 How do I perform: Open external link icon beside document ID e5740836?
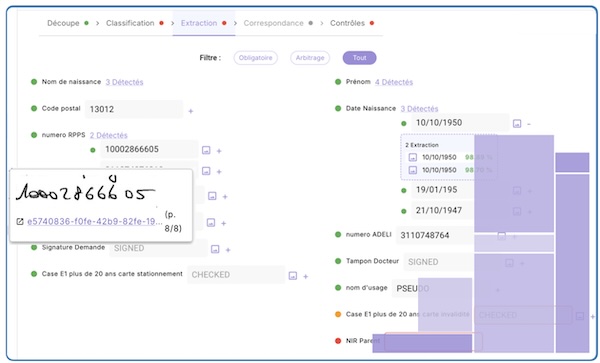(20, 221)
